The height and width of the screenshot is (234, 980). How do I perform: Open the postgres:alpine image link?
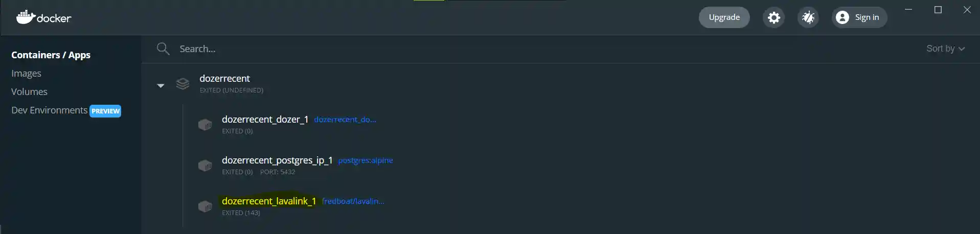coord(366,160)
